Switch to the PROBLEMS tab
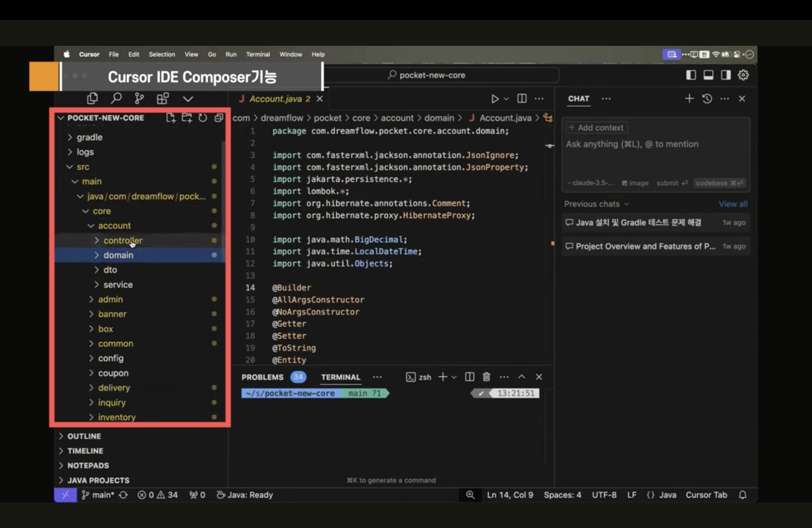Viewport: 812px width, 528px height. click(x=262, y=377)
